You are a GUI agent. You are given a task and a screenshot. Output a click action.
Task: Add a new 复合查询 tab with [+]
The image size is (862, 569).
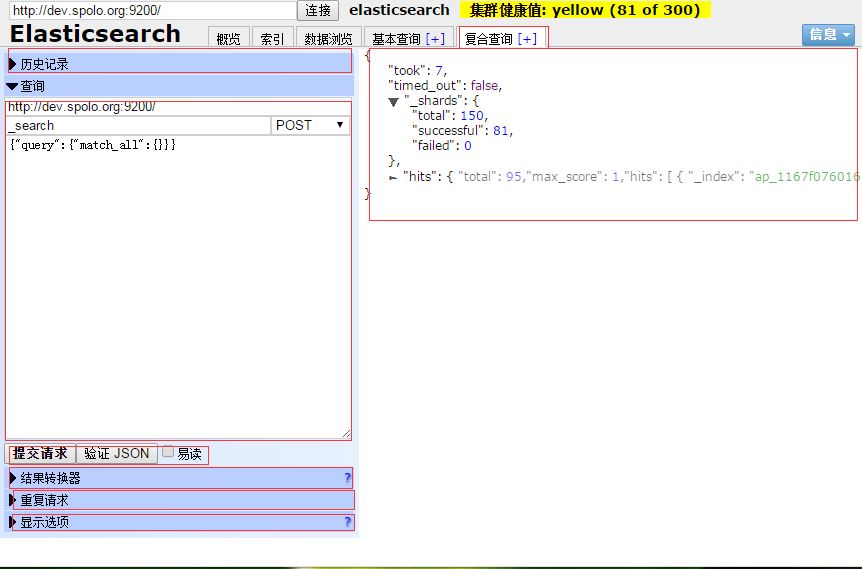click(527, 38)
